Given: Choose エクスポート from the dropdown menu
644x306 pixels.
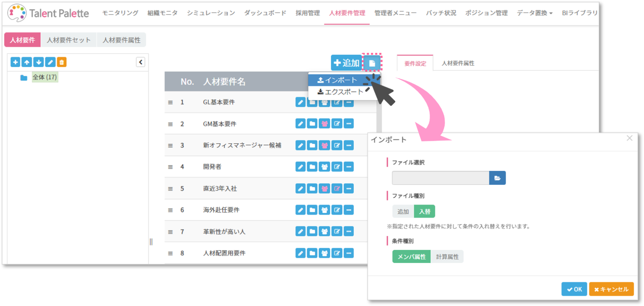Looking at the screenshot, I should tap(341, 92).
